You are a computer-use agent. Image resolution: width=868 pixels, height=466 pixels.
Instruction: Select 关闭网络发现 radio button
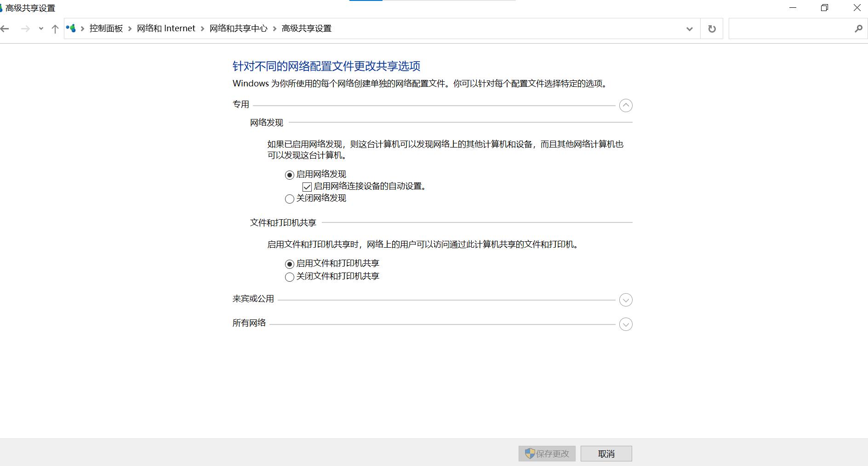(289, 199)
